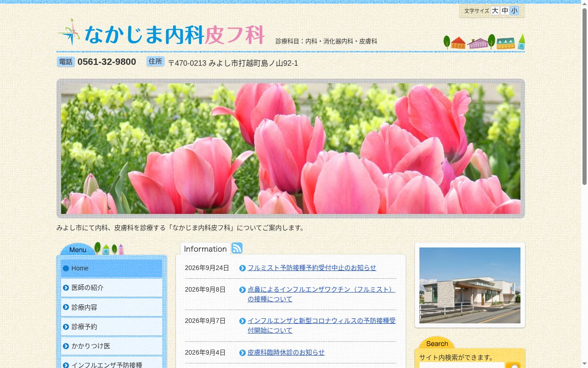Click the みよし市にて内科 introduction sentence
This screenshot has width=588, height=368.
(181, 228)
